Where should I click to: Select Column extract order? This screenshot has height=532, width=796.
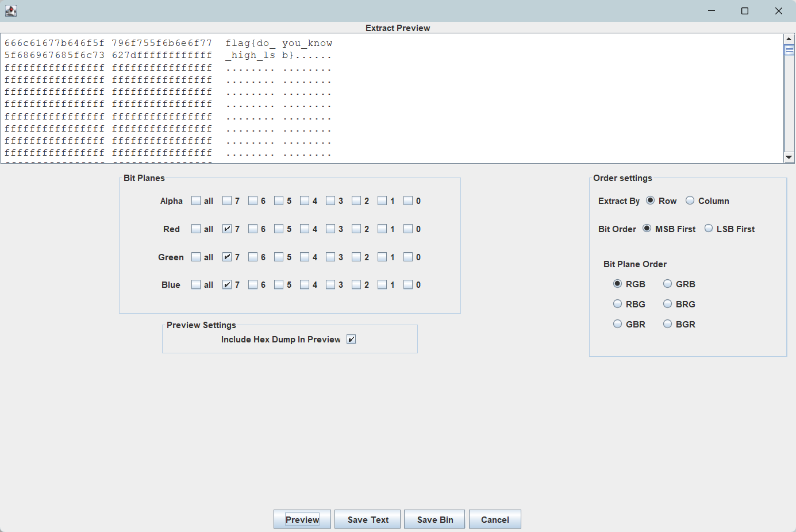pyautogui.click(x=690, y=201)
